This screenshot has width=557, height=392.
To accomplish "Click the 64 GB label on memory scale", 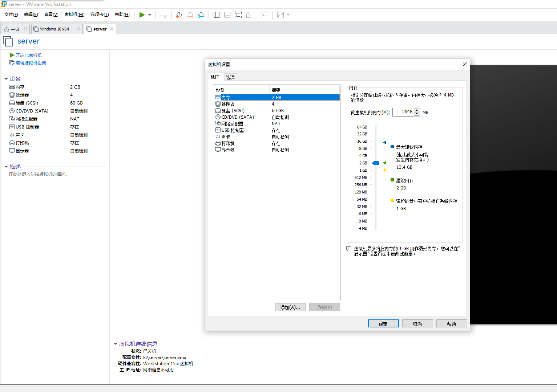I will (x=362, y=127).
